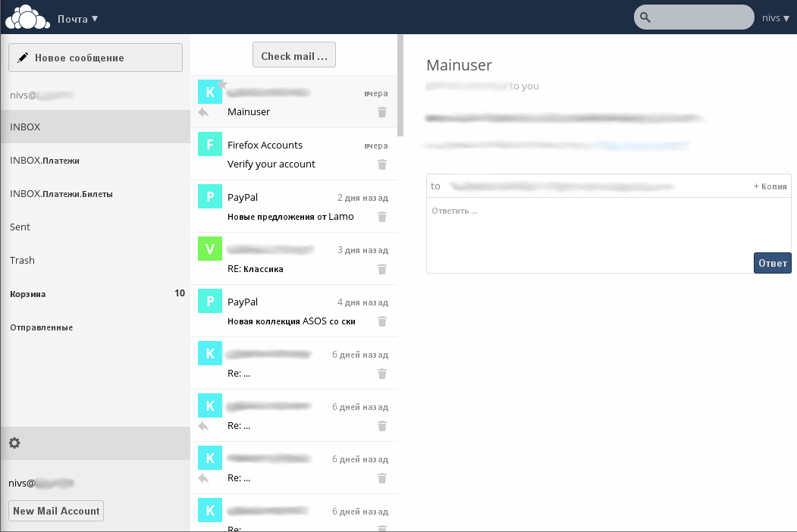
Task: Delete the PayPal Lamo email via trash icon
Action: [x=382, y=217]
